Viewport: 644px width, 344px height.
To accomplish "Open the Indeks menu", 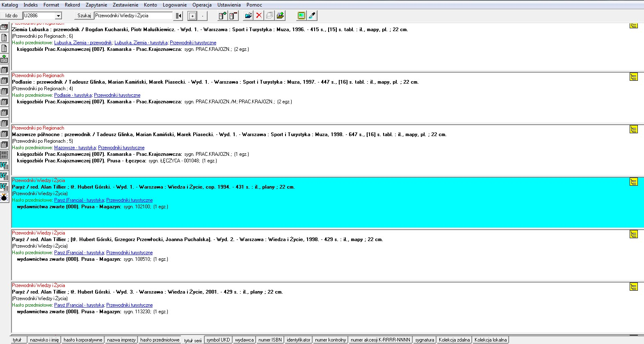I will coord(30,5).
